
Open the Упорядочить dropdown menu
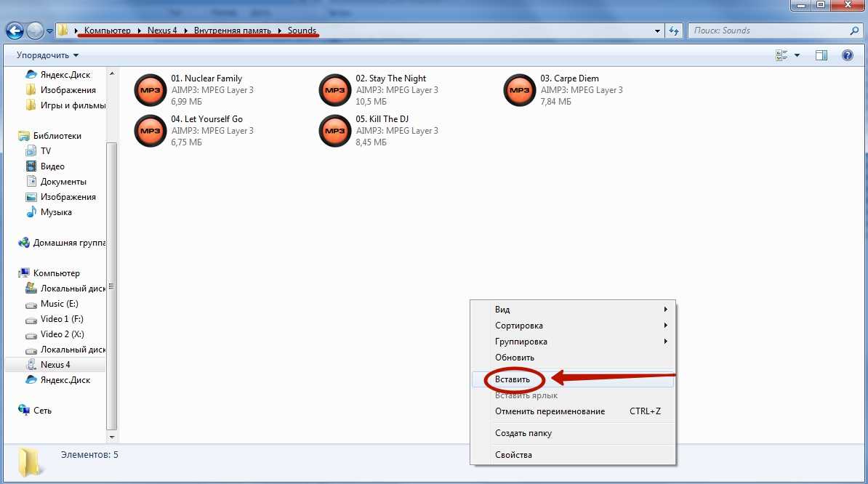click(47, 55)
